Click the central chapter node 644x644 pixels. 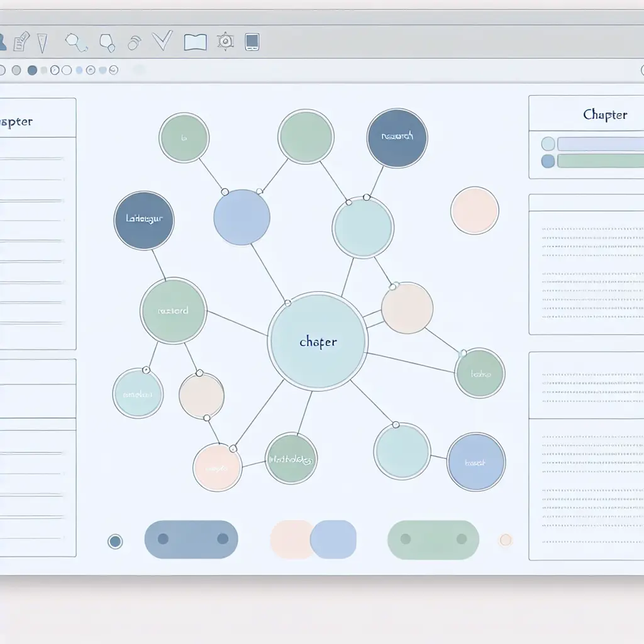(319, 342)
